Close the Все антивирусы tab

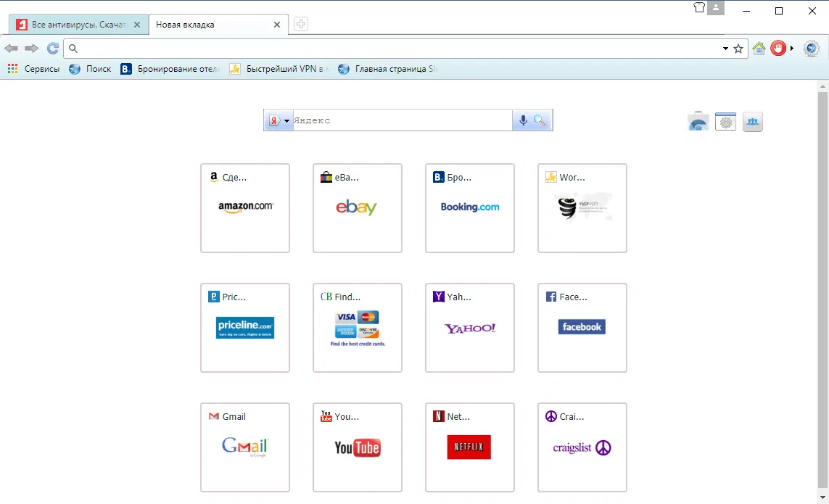click(137, 25)
